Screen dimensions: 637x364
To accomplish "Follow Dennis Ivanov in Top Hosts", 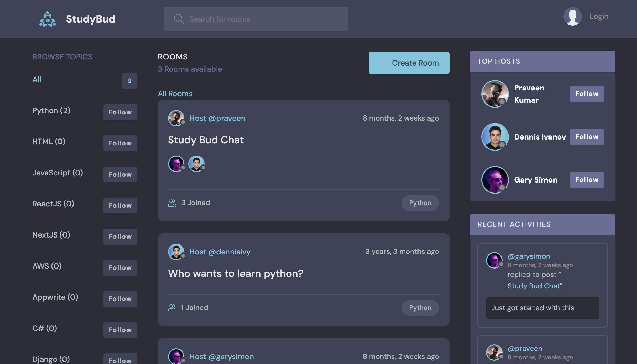I will [x=587, y=137].
